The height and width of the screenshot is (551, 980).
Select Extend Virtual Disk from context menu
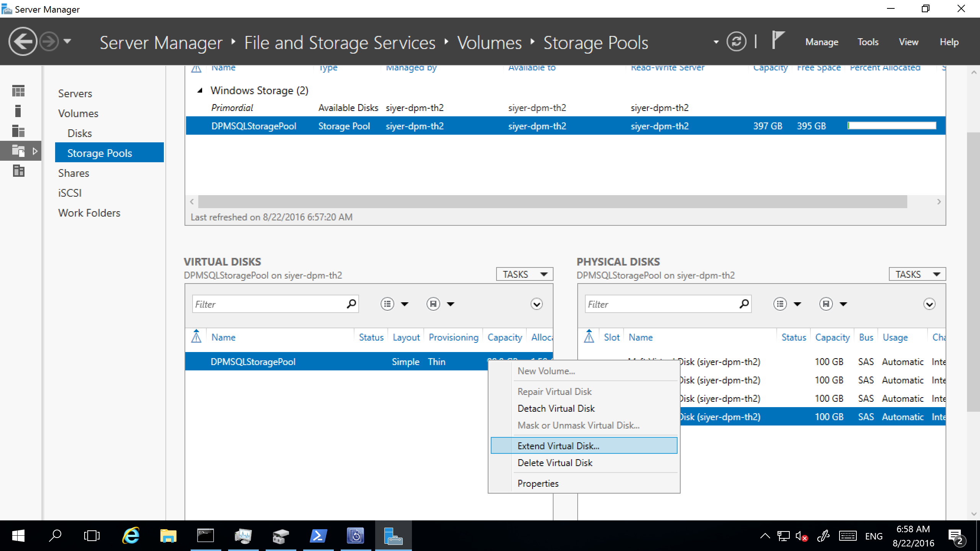pos(558,445)
